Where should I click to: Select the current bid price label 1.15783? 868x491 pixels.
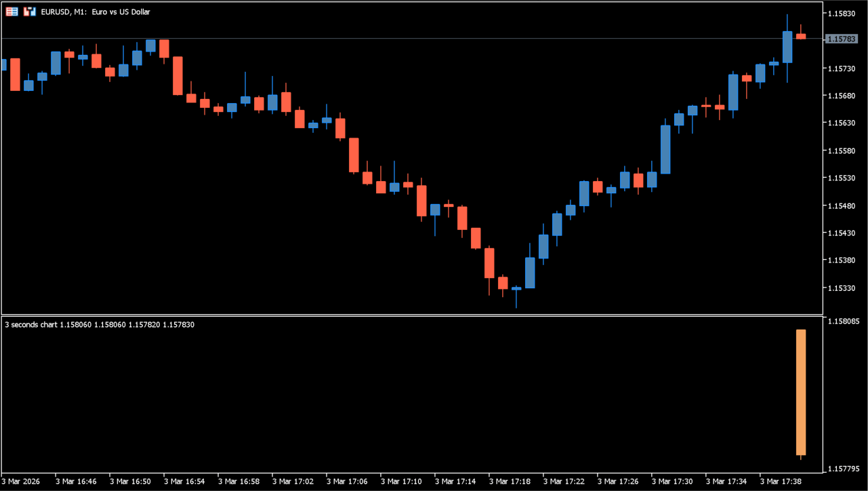coord(842,39)
